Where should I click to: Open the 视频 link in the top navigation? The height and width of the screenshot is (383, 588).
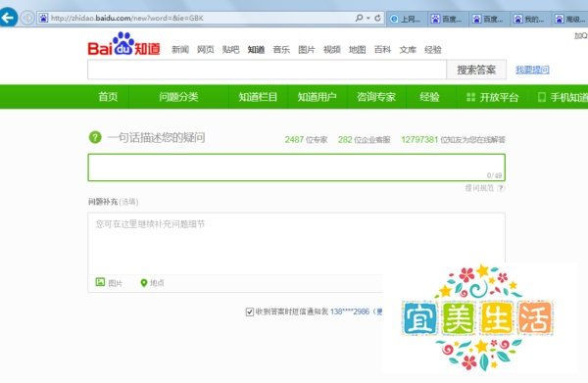[332, 50]
